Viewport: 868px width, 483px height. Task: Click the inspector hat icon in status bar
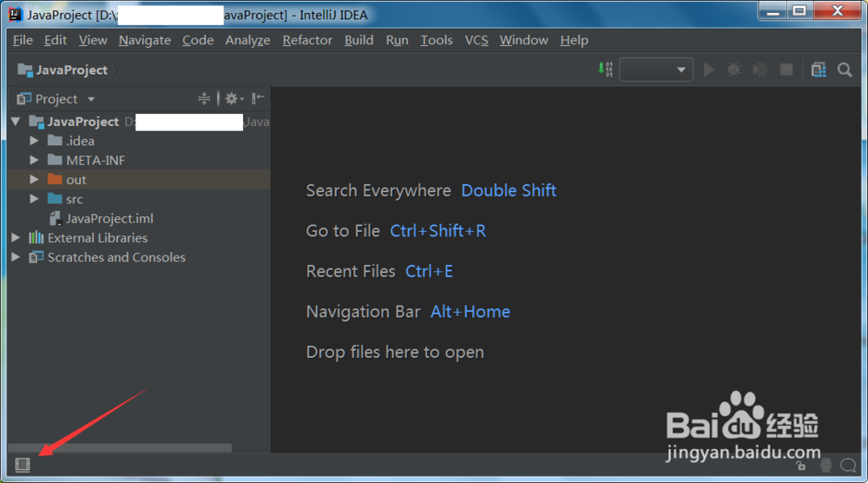[x=825, y=466]
